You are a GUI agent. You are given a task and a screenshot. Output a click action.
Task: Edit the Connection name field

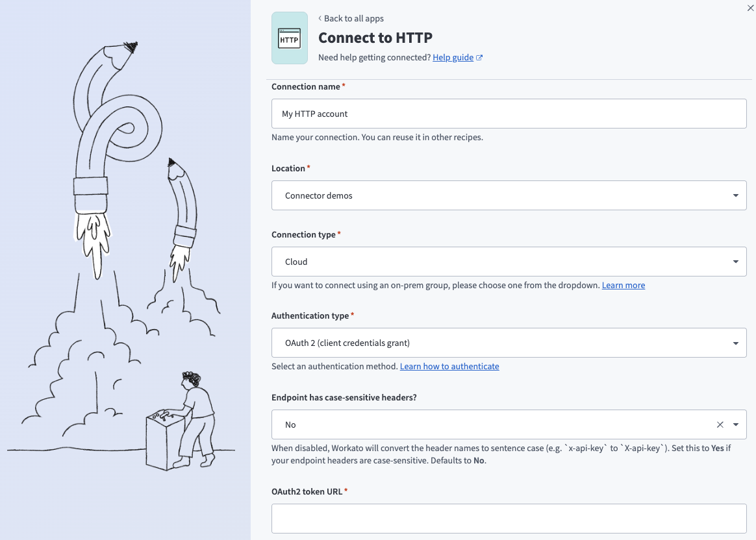click(x=509, y=114)
